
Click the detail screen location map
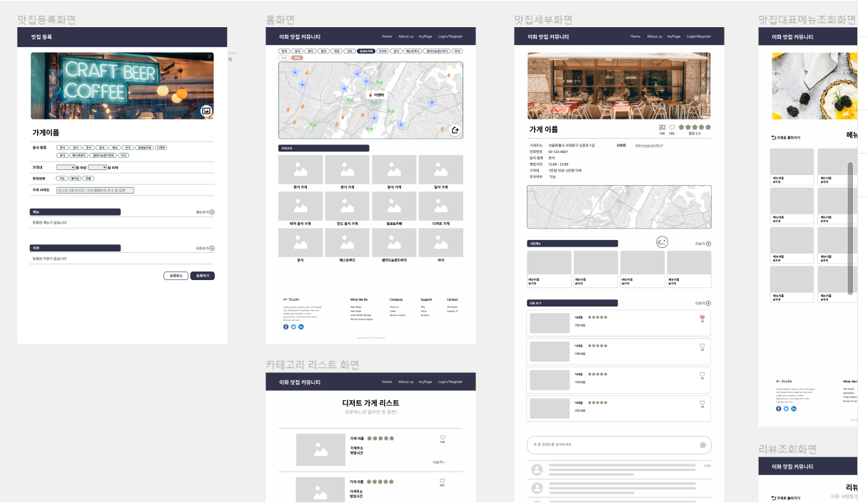619,207
